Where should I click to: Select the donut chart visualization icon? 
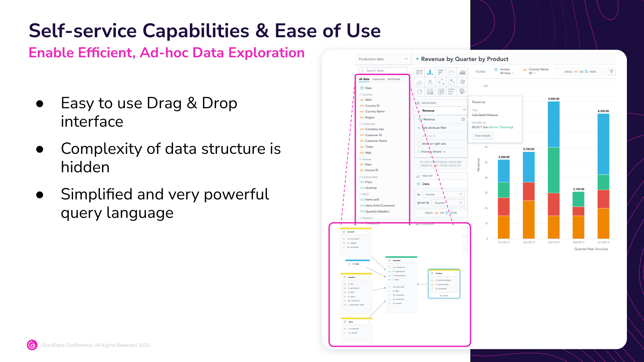[420, 92]
